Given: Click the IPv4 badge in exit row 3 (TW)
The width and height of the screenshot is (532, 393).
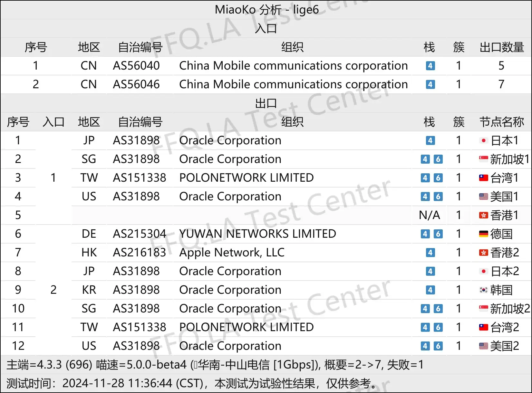Looking at the screenshot, I should [x=425, y=178].
